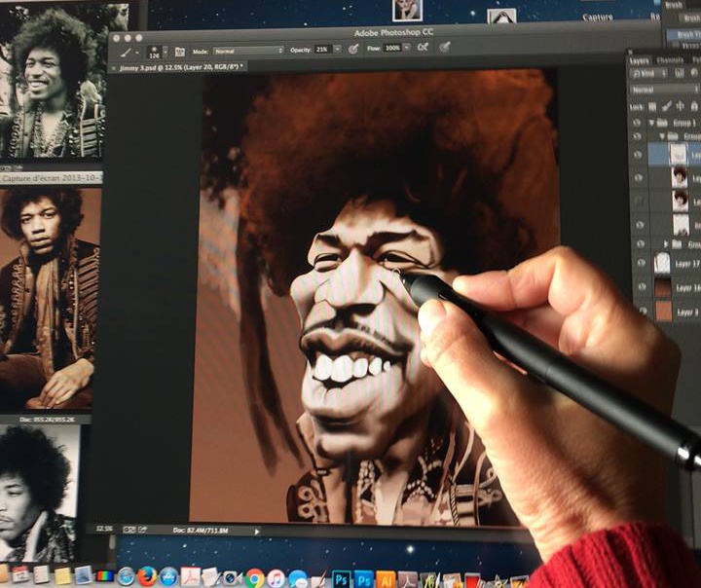
Task: Open iTunes from the Dock
Action: point(276,578)
